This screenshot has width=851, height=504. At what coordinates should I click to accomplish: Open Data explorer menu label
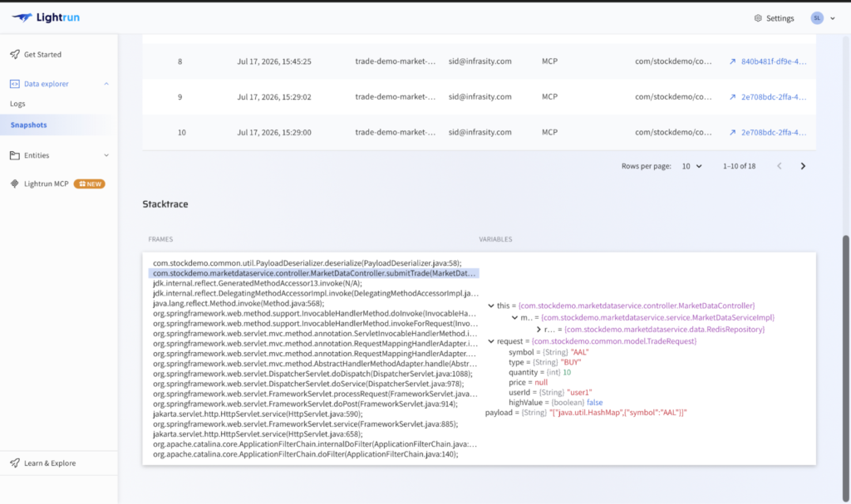coord(47,84)
